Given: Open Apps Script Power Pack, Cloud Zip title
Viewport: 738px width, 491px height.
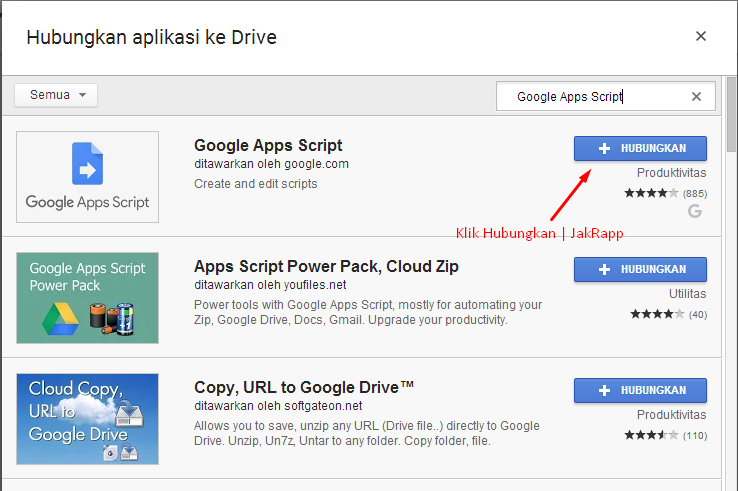Looking at the screenshot, I should click(326, 266).
